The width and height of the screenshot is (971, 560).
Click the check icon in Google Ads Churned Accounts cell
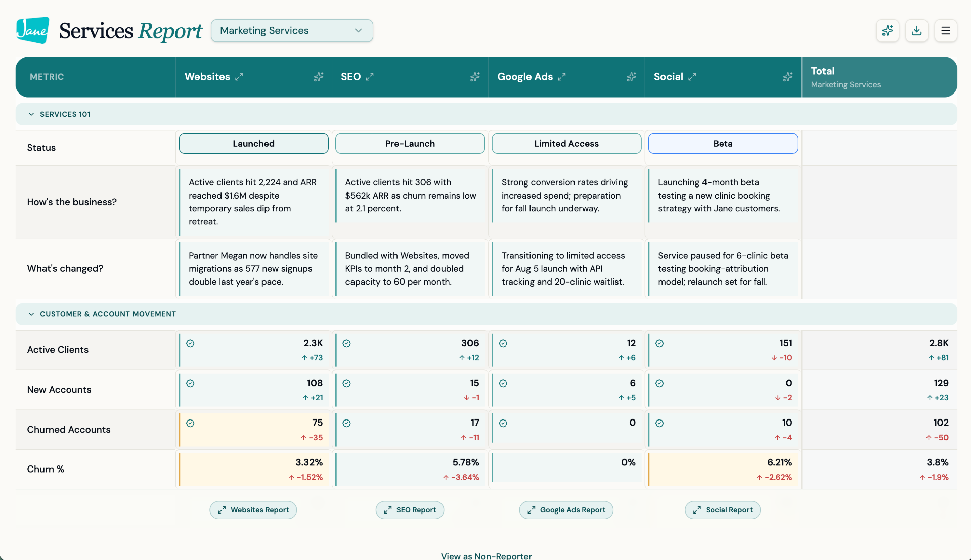(x=503, y=423)
